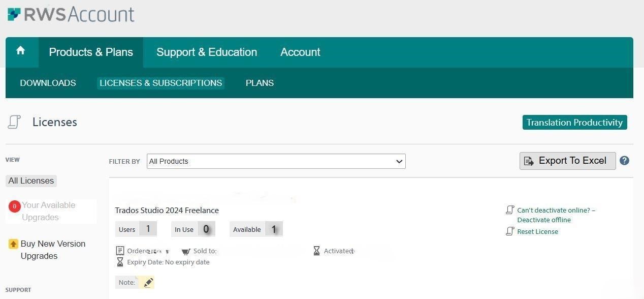Click the SUPPORT sidebar heading
The width and height of the screenshot is (644, 299).
[18, 290]
